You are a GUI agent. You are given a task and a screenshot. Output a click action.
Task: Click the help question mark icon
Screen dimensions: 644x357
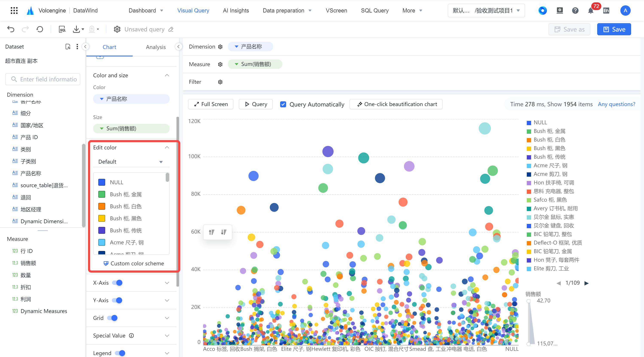pyautogui.click(x=575, y=11)
